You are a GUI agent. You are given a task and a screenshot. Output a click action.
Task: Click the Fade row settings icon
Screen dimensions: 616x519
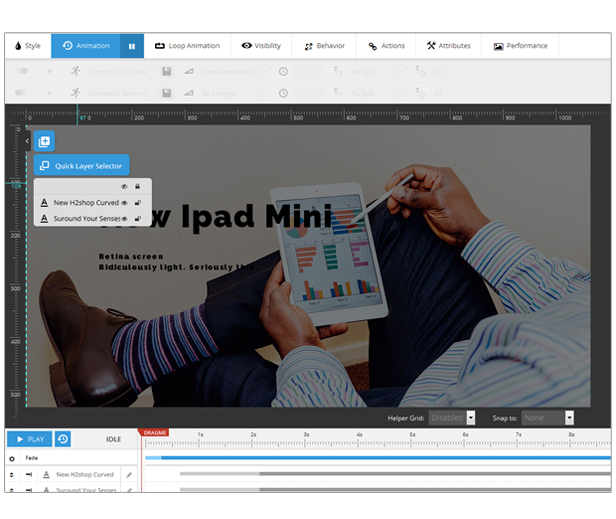[12, 458]
